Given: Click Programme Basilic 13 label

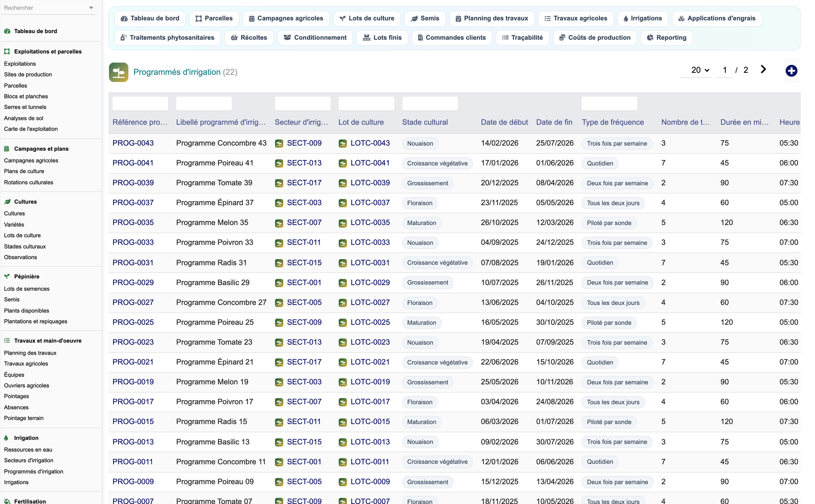Looking at the screenshot, I should [213, 442].
